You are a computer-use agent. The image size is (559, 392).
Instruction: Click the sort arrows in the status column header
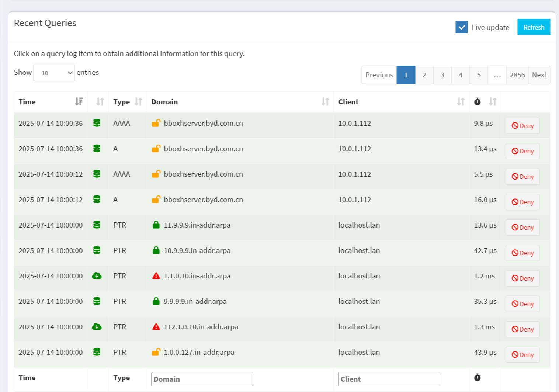coord(100,102)
